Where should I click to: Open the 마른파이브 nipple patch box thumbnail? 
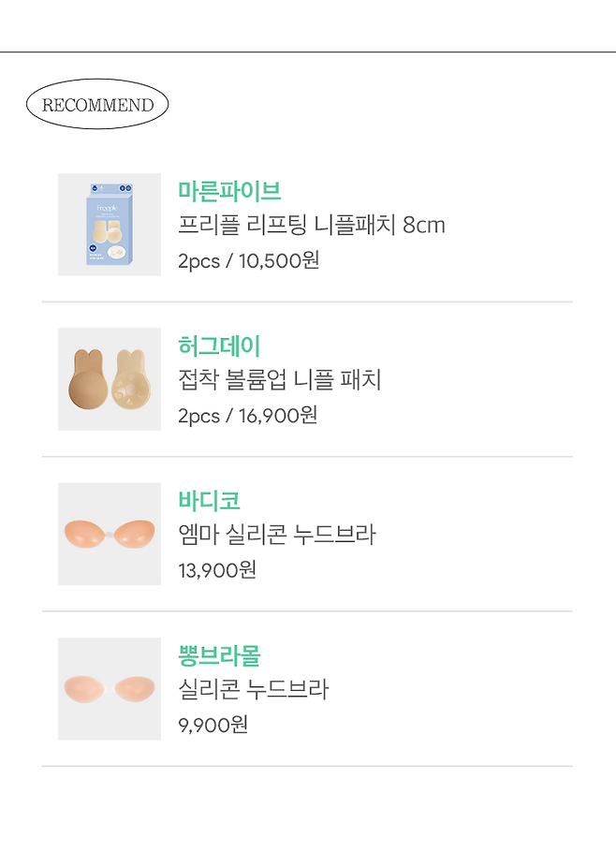(110, 225)
